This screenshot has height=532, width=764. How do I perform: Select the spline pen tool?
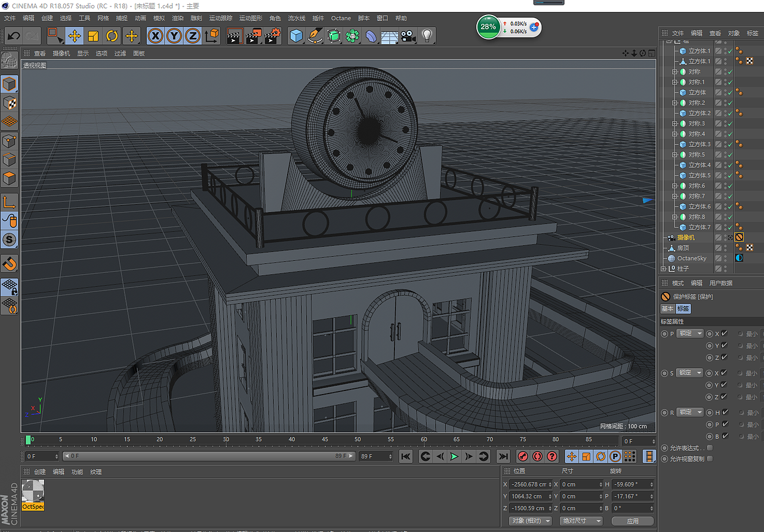[315, 36]
